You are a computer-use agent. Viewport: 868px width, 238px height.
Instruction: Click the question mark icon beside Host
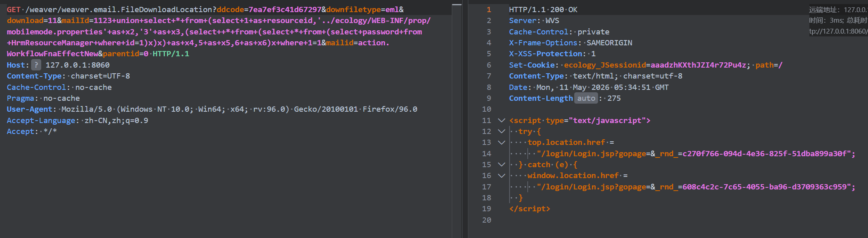pyautogui.click(x=36, y=65)
